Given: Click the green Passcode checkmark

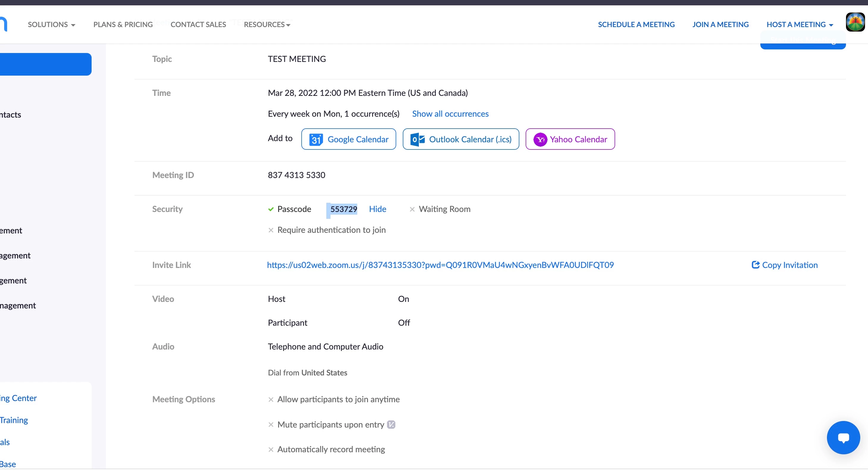Looking at the screenshot, I should tap(271, 209).
